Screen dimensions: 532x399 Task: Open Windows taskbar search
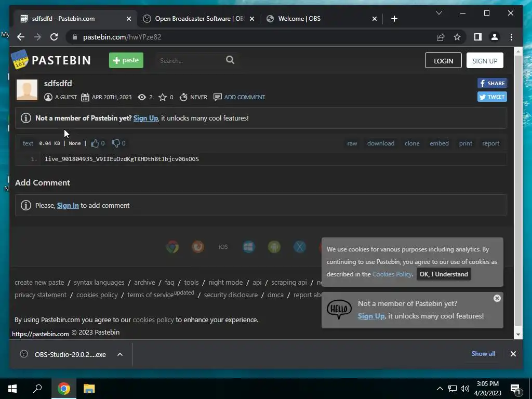pos(37,389)
